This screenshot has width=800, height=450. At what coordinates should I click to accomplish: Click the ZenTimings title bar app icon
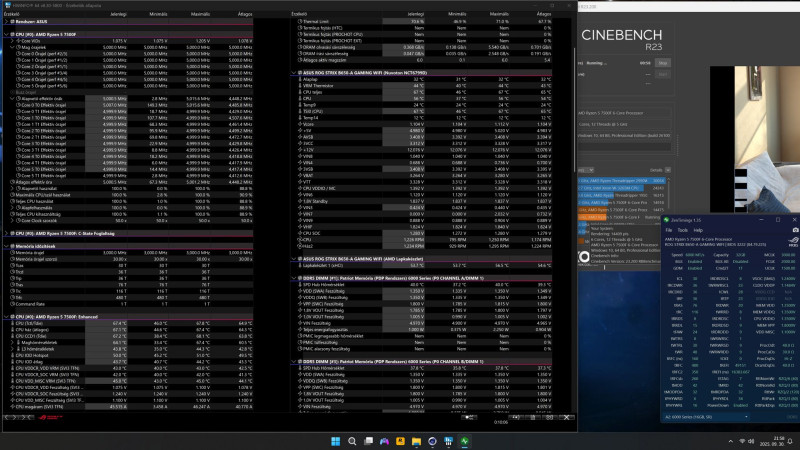point(666,220)
